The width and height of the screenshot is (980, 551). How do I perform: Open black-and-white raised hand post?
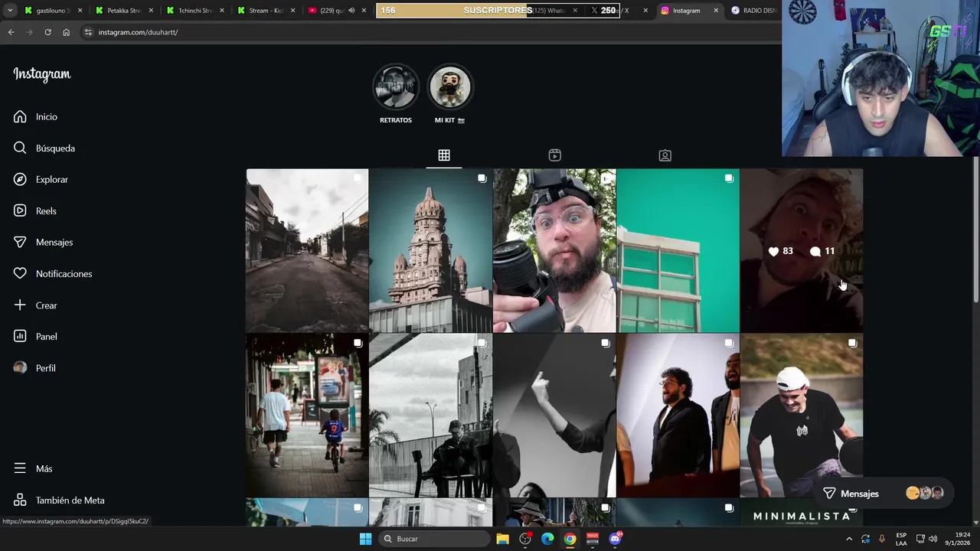point(554,416)
